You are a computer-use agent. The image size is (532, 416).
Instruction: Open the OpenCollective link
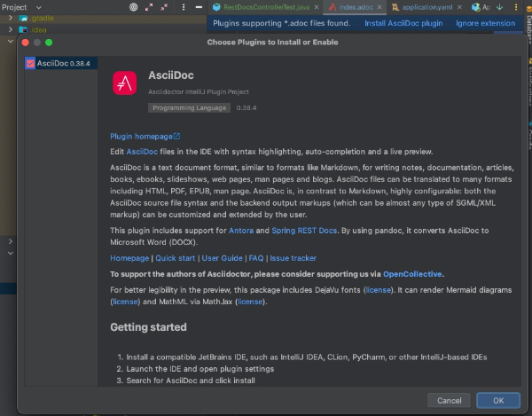412,274
